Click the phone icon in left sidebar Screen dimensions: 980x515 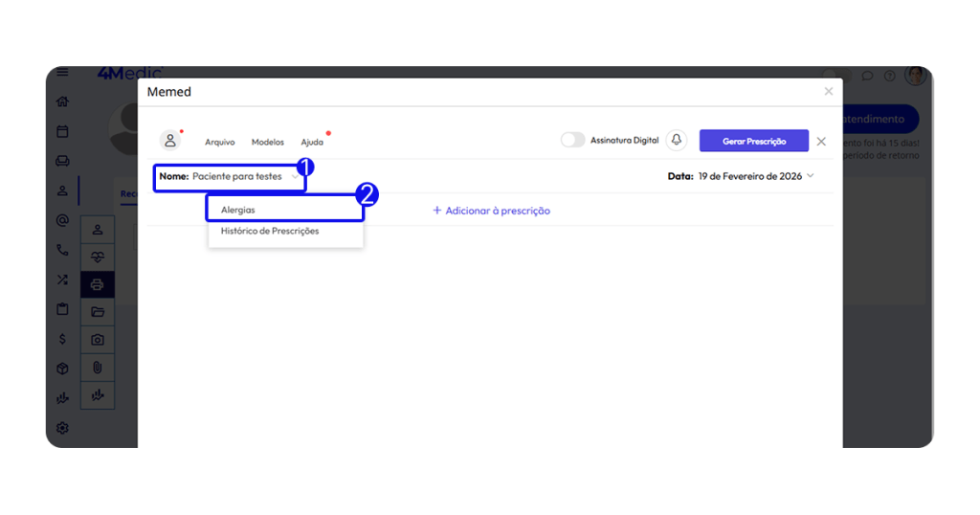[62, 250]
